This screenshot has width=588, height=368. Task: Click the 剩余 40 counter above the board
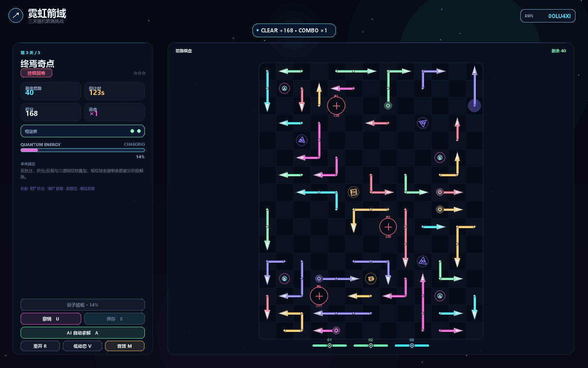pyautogui.click(x=559, y=51)
